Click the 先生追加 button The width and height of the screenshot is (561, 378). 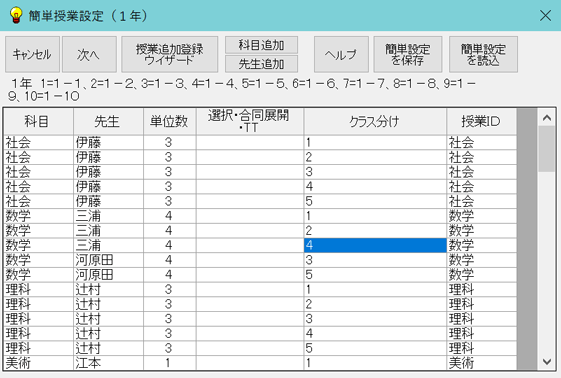pos(261,64)
